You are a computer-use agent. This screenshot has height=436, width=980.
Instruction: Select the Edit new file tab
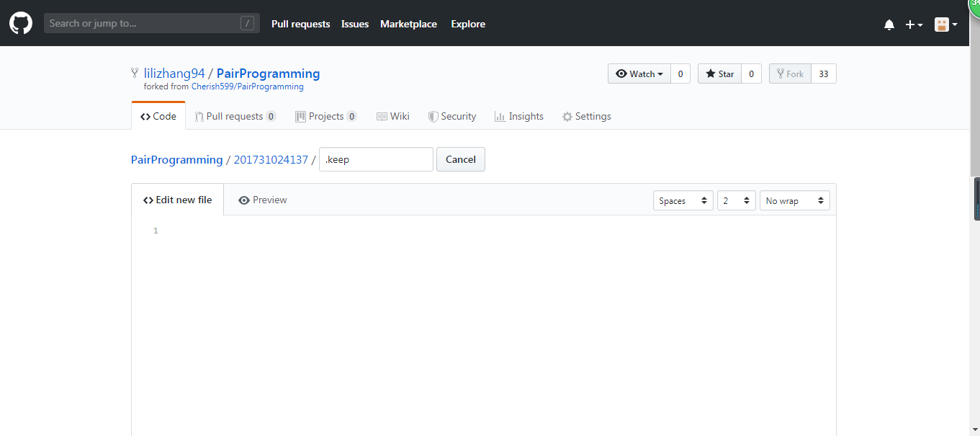[x=178, y=200]
